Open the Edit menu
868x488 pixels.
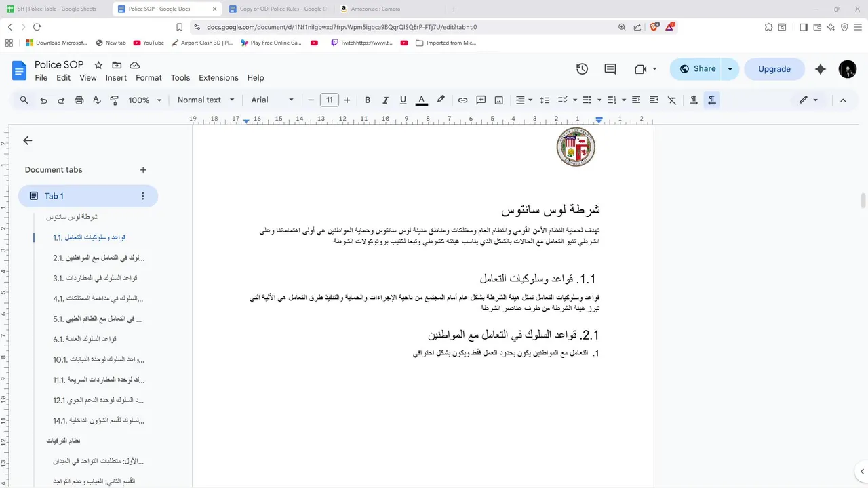pos(63,78)
